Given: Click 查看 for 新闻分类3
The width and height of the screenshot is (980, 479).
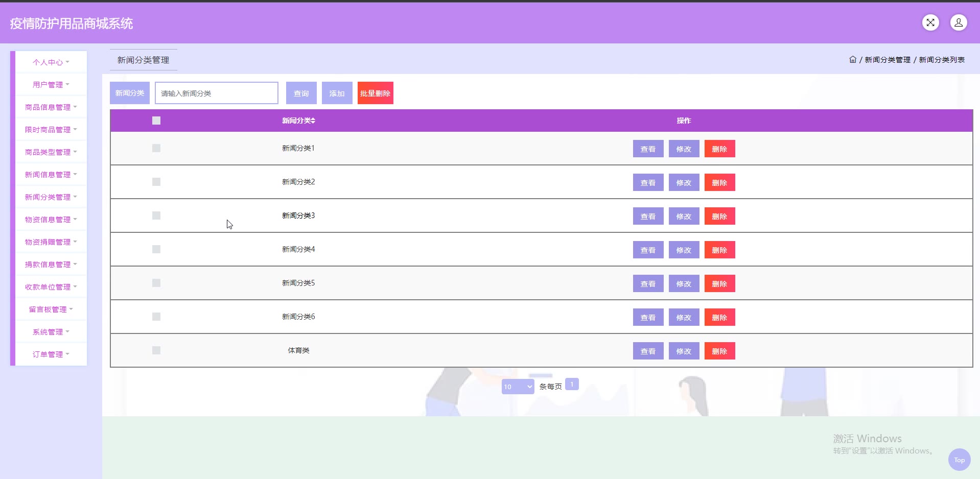Looking at the screenshot, I should pos(648,216).
